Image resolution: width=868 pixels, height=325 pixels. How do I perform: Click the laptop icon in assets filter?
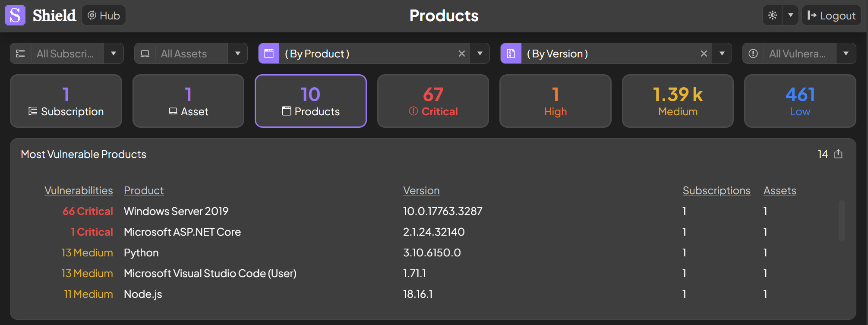point(145,54)
